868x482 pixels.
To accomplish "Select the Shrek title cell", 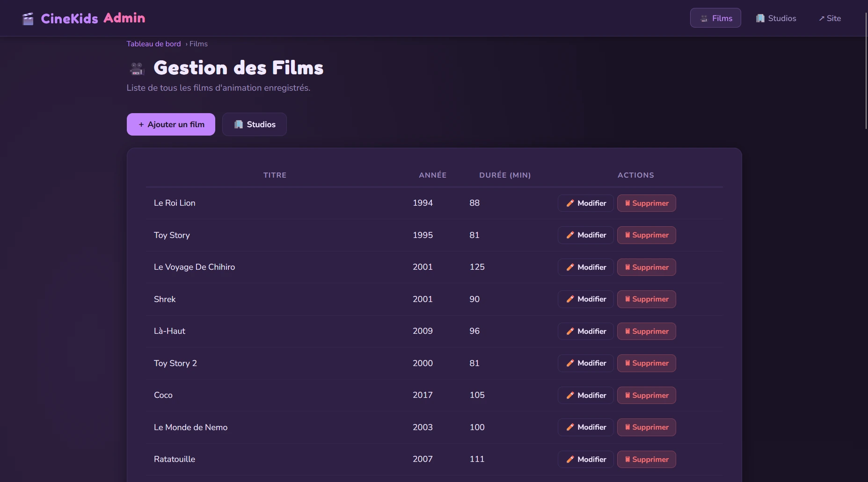I will click(165, 299).
